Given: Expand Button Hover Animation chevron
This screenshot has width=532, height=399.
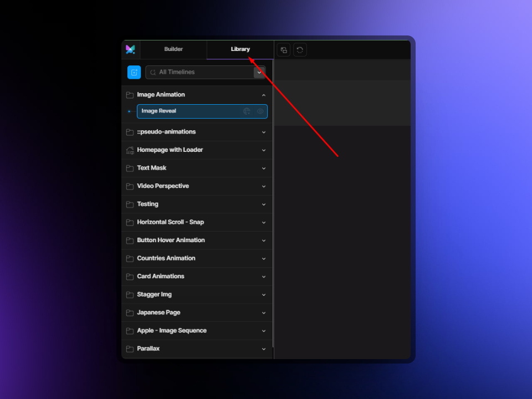Looking at the screenshot, I should 264,241.
